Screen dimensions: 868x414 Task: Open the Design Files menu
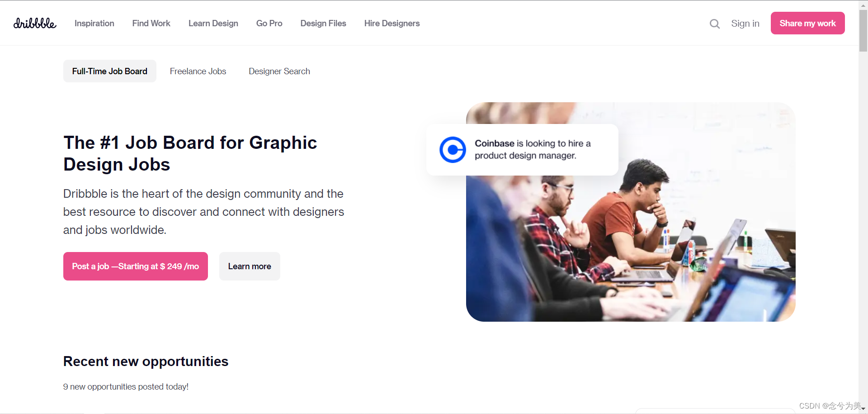click(323, 23)
